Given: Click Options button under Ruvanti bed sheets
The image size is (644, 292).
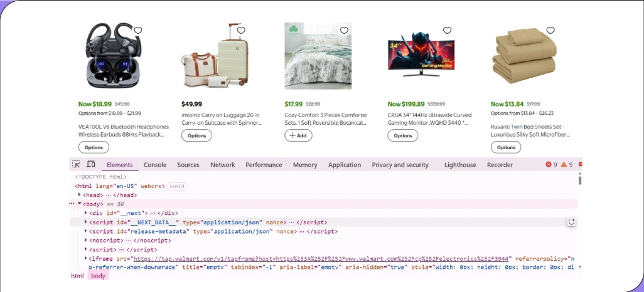Looking at the screenshot, I should click(x=506, y=147).
